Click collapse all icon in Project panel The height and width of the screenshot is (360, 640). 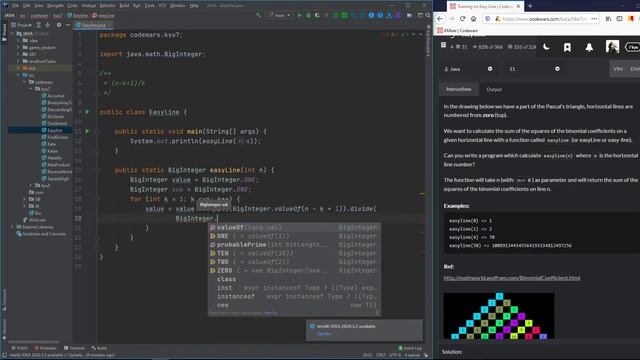tap(48, 25)
